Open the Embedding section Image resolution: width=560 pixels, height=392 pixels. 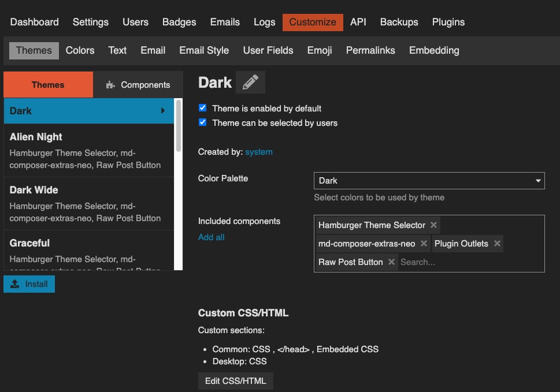(434, 51)
